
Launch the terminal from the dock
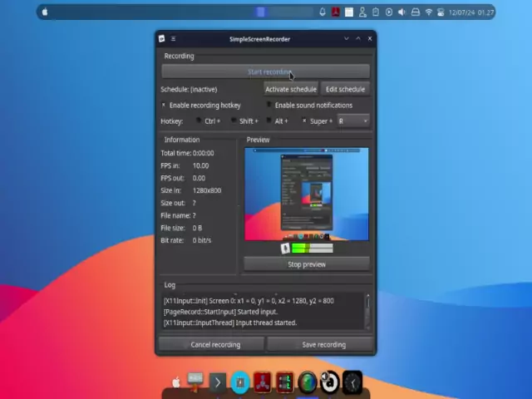coord(217,382)
